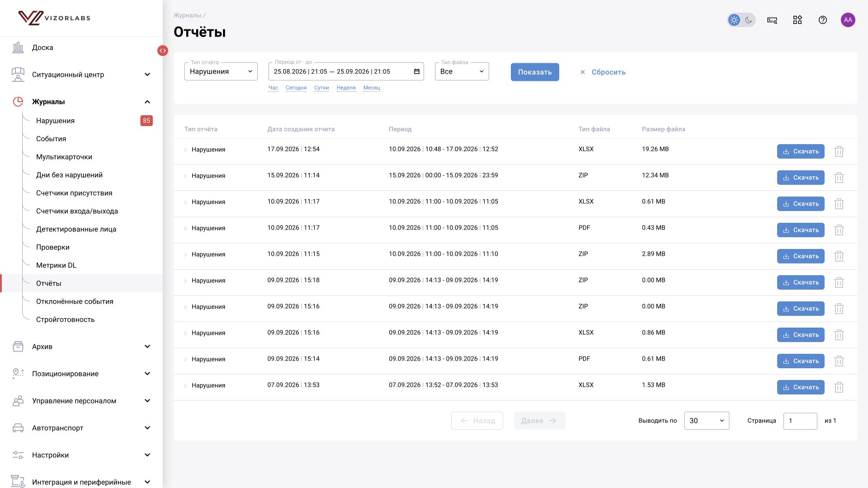Click Сбросить to reset filters
Image resolution: width=868 pixels, height=488 pixels.
point(603,72)
